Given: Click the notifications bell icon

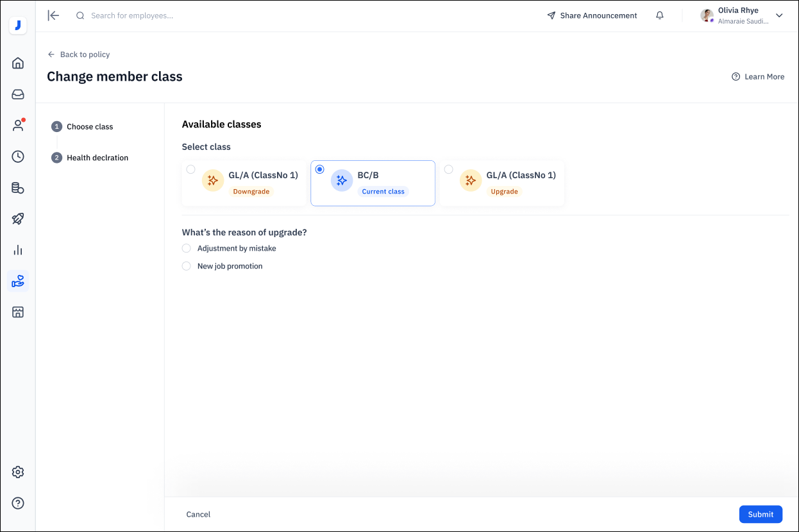Looking at the screenshot, I should [x=659, y=15].
